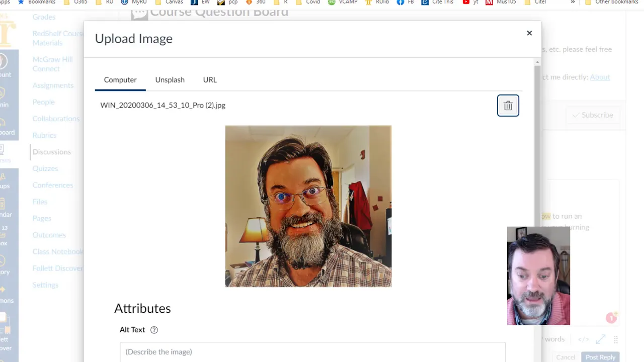Open the FB Facebook bookmark
The width and height of the screenshot is (644, 362).
406,2
